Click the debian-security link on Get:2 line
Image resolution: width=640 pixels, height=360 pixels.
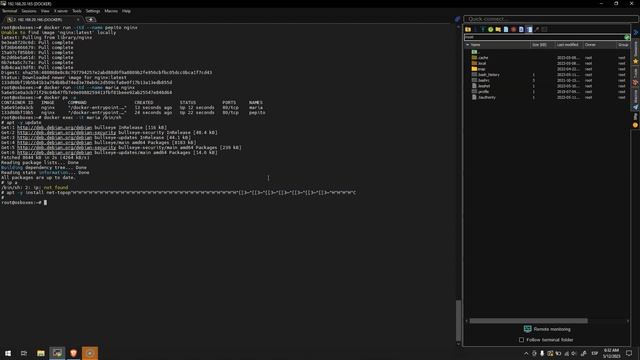tap(67, 133)
